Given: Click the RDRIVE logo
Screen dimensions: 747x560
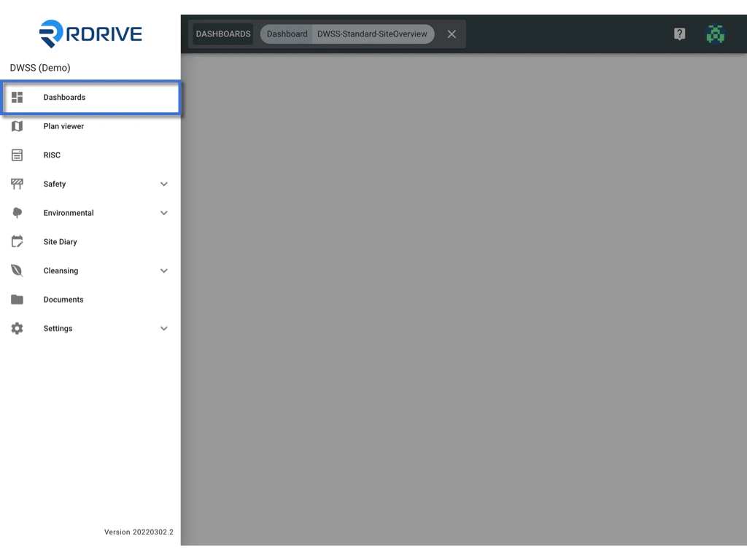Looking at the screenshot, I should pos(90,33).
